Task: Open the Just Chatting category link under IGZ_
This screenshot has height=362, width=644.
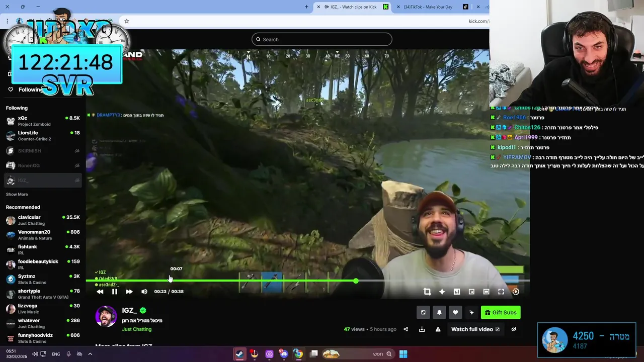Action: pyautogui.click(x=136, y=329)
